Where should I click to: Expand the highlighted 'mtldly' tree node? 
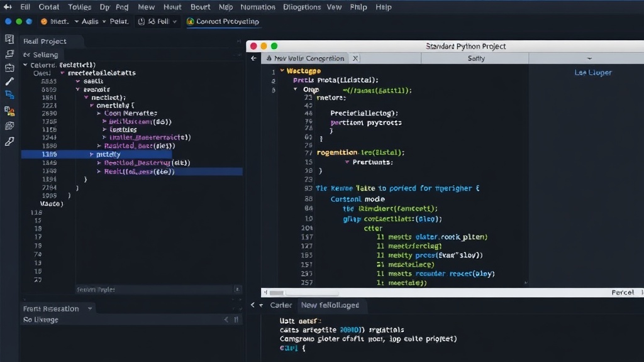(92, 155)
